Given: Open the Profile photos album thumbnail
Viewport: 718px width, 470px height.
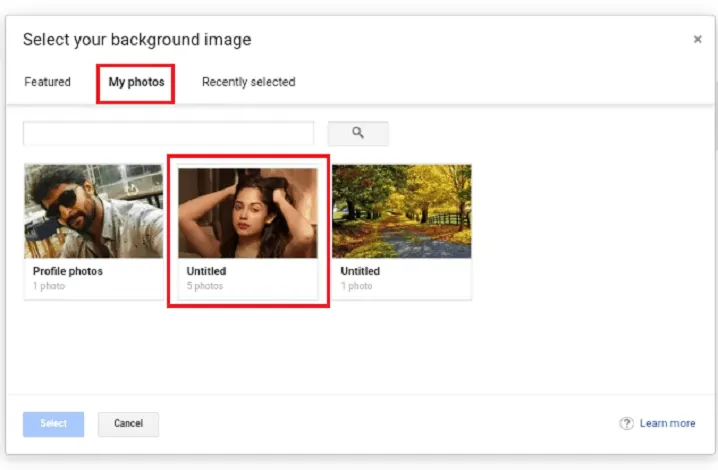Looking at the screenshot, I should [x=93, y=211].
